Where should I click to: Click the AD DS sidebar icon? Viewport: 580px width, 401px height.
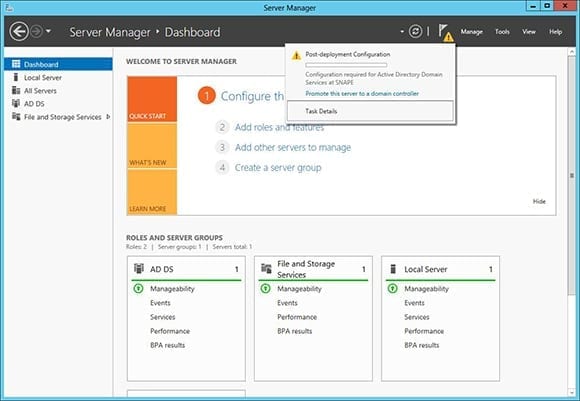(16, 103)
